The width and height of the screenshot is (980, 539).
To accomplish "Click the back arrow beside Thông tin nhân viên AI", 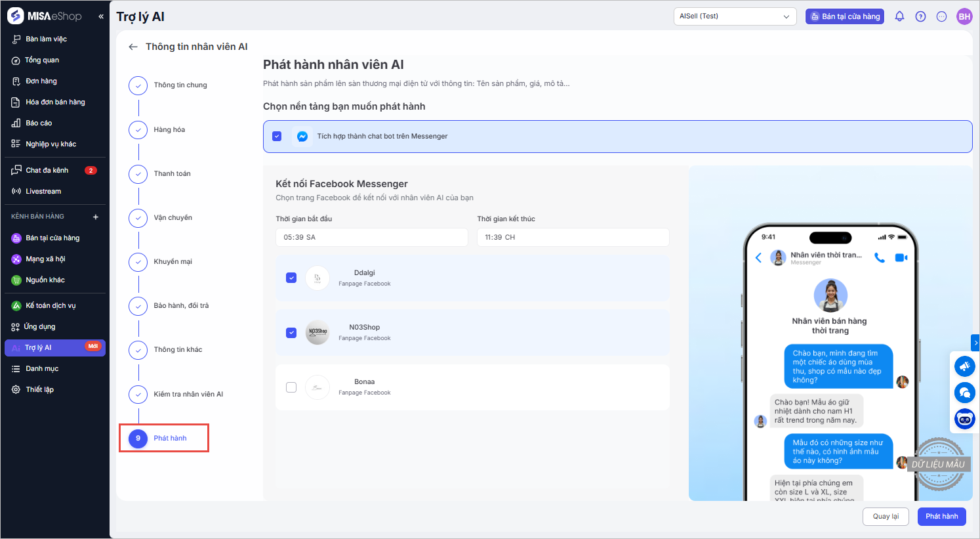I will (133, 47).
